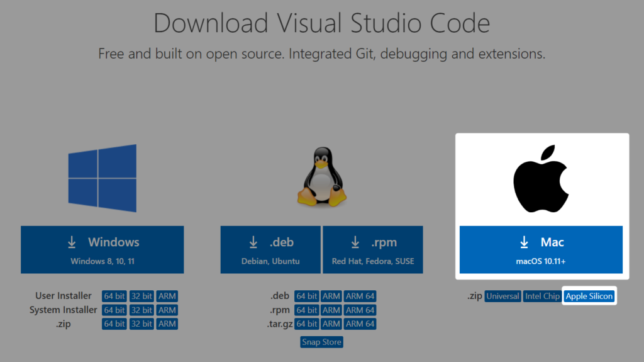Click the Windows logo icon

tap(103, 178)
